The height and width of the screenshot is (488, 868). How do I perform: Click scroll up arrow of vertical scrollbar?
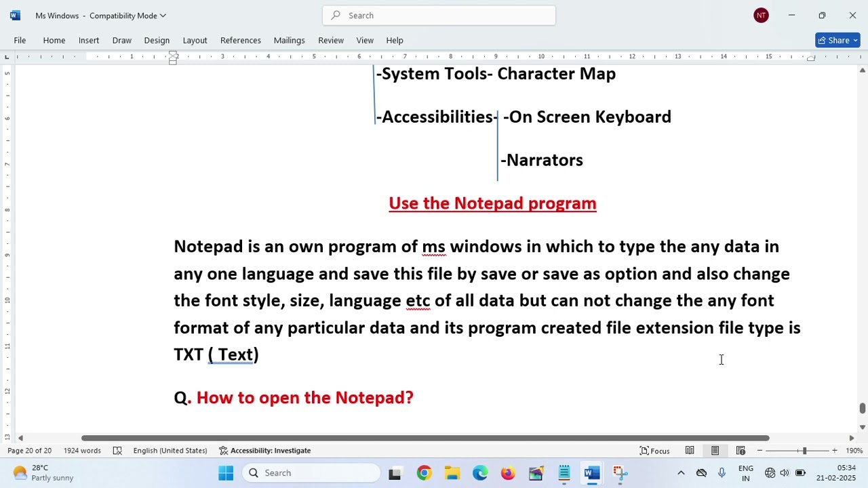pos(863,70)
